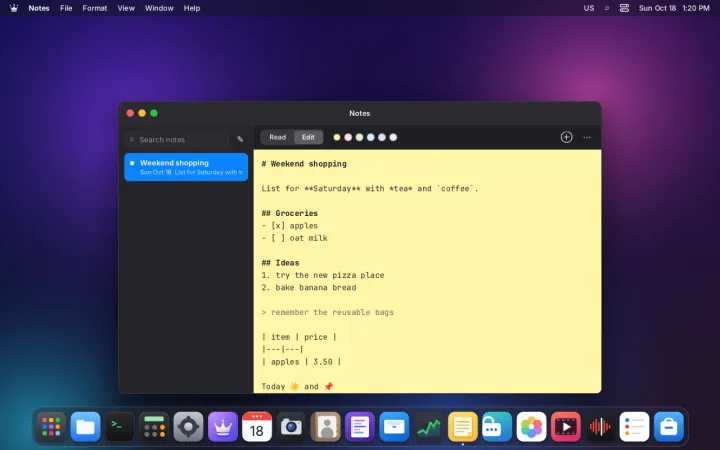Pick the purple note color swatch

(382, 137)
